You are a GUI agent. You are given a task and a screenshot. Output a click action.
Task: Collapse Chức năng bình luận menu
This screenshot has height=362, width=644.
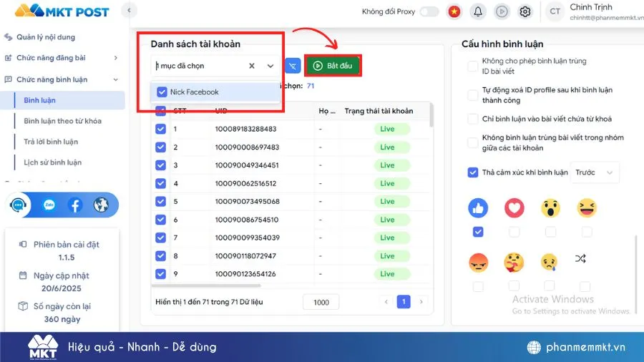[62, 79]
